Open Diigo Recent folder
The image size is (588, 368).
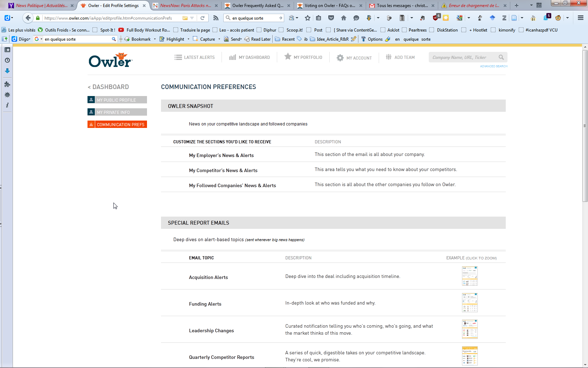[x=285, y=39]
